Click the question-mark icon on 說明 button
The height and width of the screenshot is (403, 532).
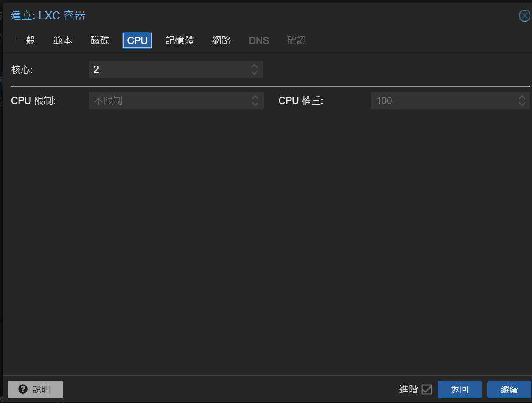tap(23, 389)
